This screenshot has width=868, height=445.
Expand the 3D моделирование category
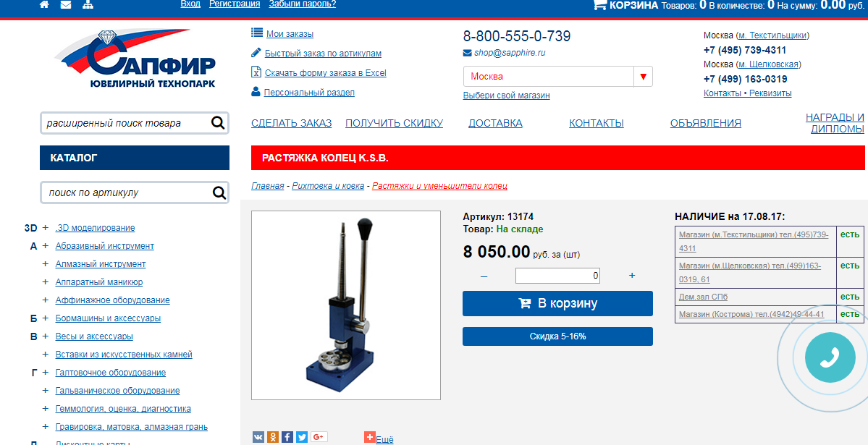[x=46, y=227]
